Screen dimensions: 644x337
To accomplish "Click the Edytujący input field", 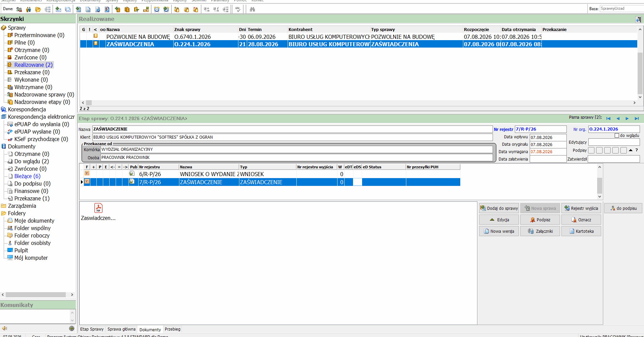I will pos(614,142).
